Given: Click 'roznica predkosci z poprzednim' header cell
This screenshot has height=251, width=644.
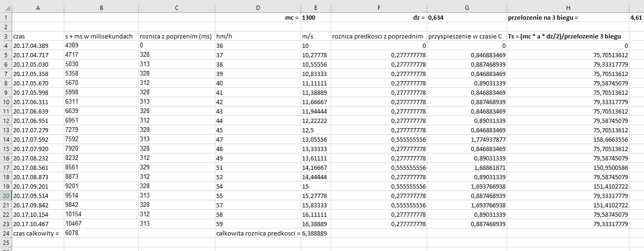Looking at the screenshot, I should 379,36.
